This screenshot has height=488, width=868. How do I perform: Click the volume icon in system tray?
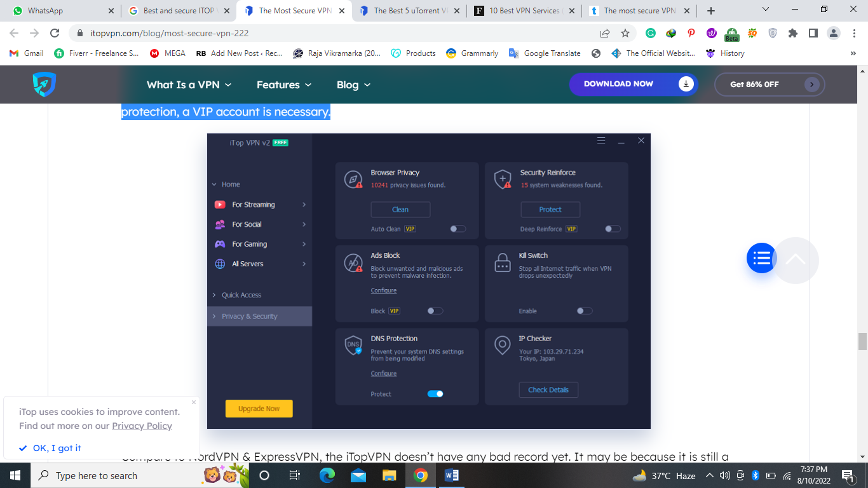(725, 475)
